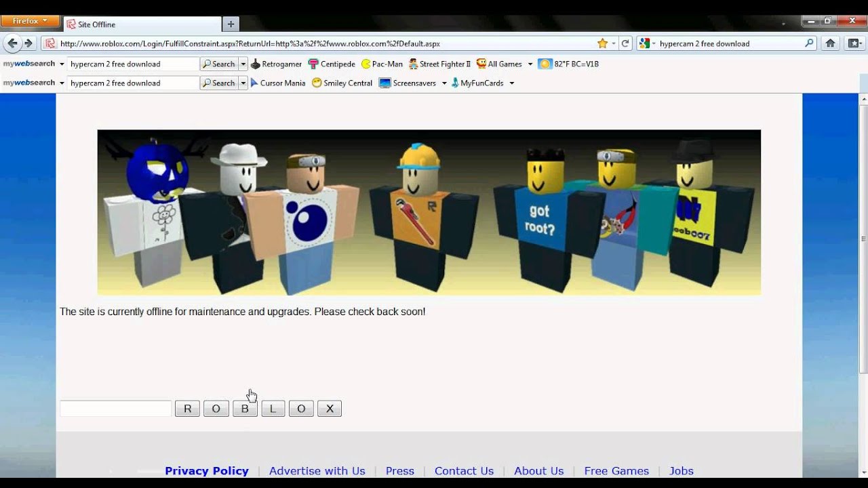
Task: Open bookmark star history dropdown arrow
Action: click(613, 43)
